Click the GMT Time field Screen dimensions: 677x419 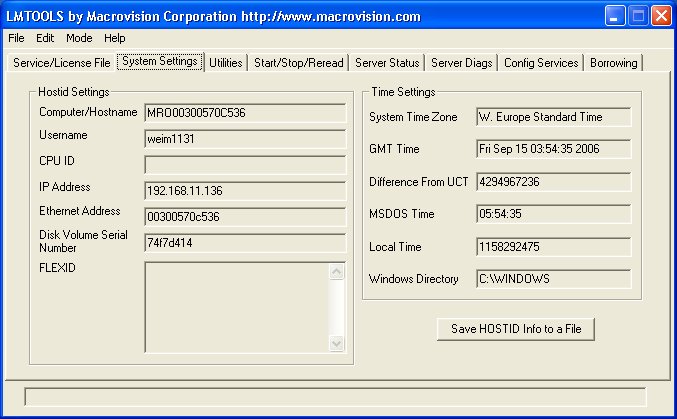coord(554,149)
